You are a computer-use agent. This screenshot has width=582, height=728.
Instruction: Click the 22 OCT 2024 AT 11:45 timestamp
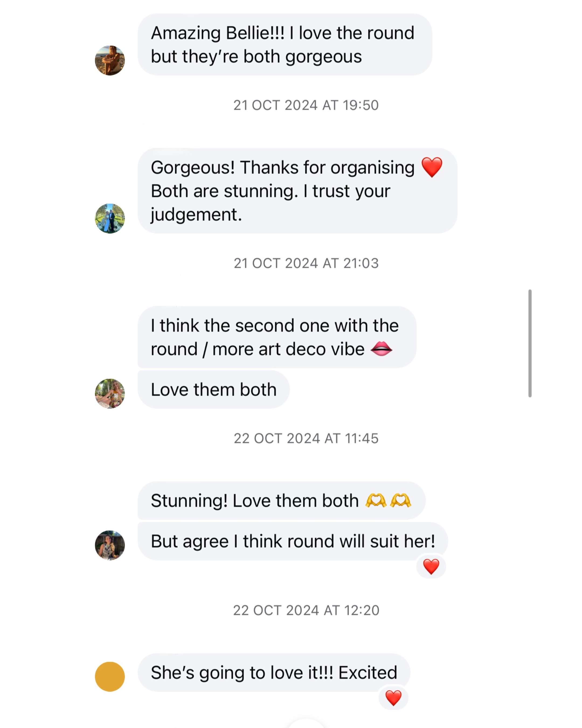tap(306, 439)
